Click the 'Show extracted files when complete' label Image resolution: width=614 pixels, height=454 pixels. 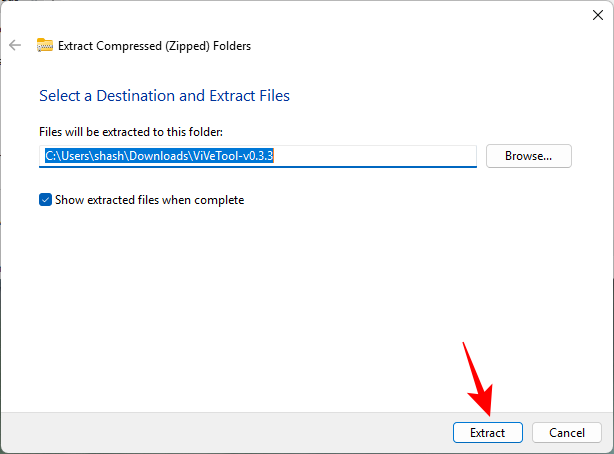pos(150,200)
